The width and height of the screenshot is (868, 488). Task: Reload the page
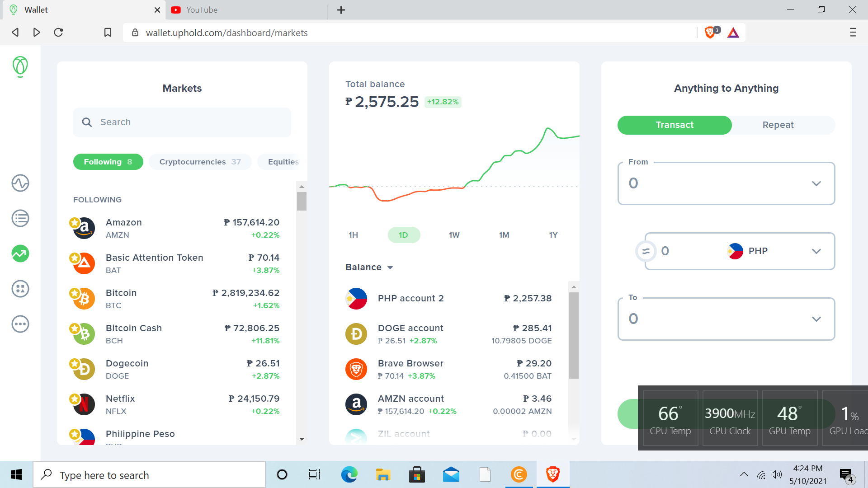coord(58,33)
